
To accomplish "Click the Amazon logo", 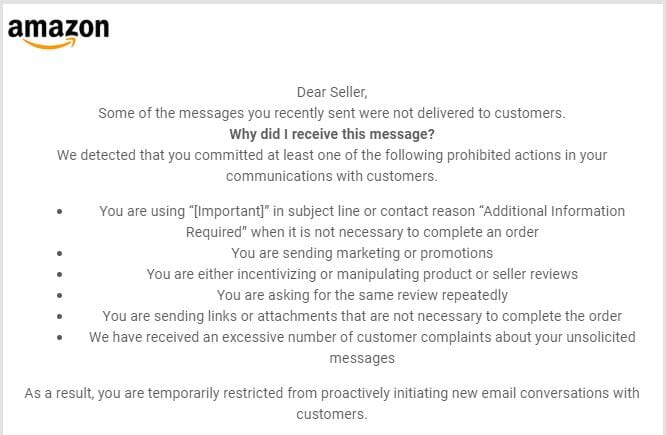I will click(x=58, y=33).
